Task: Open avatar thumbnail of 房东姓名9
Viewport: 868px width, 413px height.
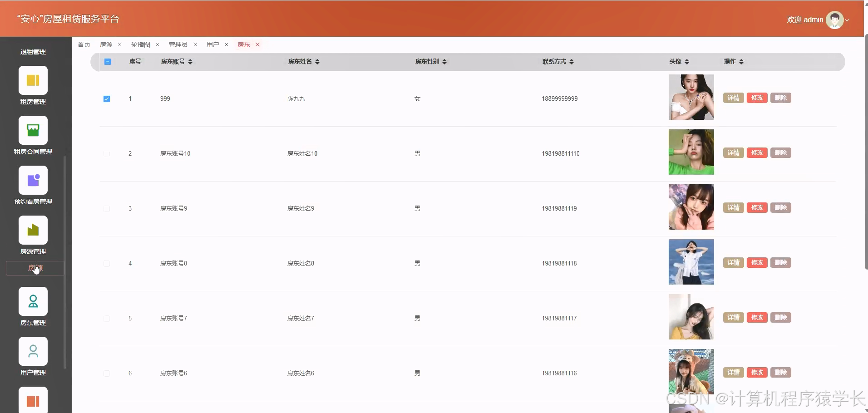Action: click(x=691, y=207)
